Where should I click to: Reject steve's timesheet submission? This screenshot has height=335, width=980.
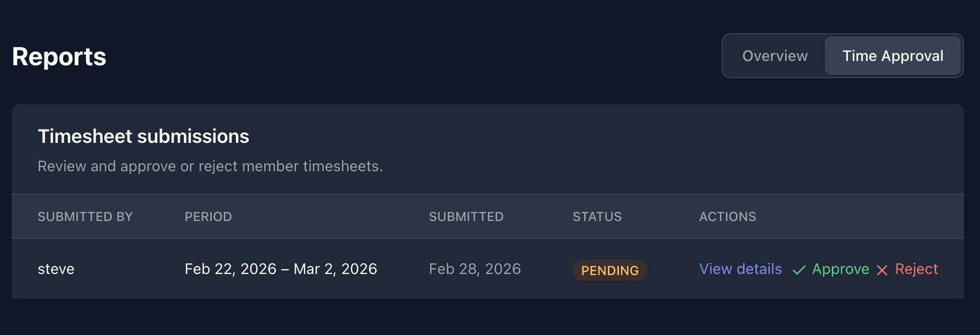[x=916, y=269]
